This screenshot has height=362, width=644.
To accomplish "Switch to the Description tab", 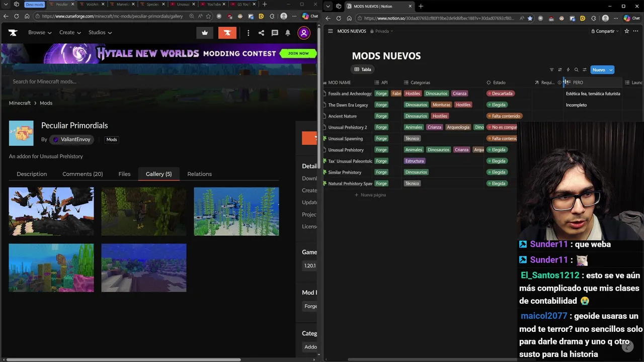I will (32, 174).
